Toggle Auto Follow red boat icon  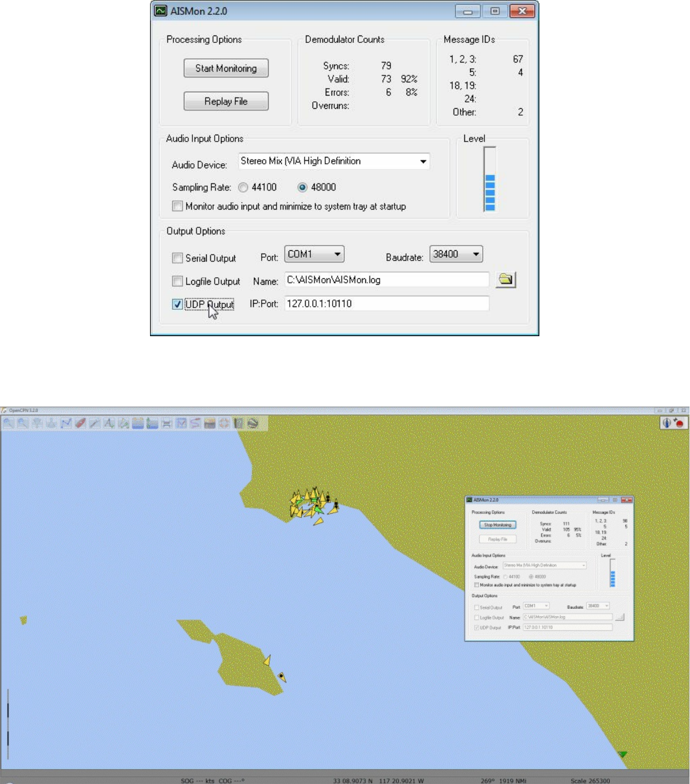click(80, 423)
